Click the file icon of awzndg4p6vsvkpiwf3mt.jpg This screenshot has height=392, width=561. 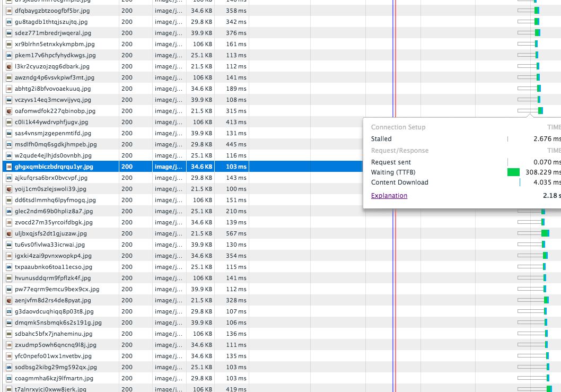click(9, 77)
